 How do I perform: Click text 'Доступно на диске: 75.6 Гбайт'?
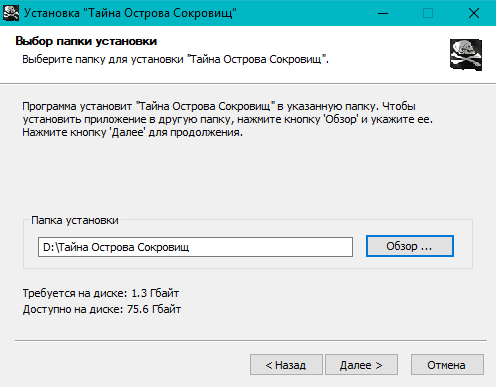102,309
